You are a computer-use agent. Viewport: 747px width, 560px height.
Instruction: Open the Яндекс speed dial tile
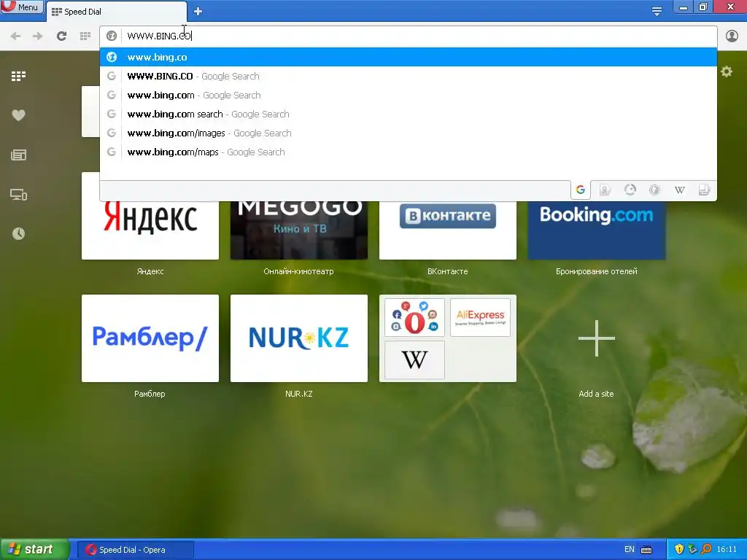pos(150,230)
